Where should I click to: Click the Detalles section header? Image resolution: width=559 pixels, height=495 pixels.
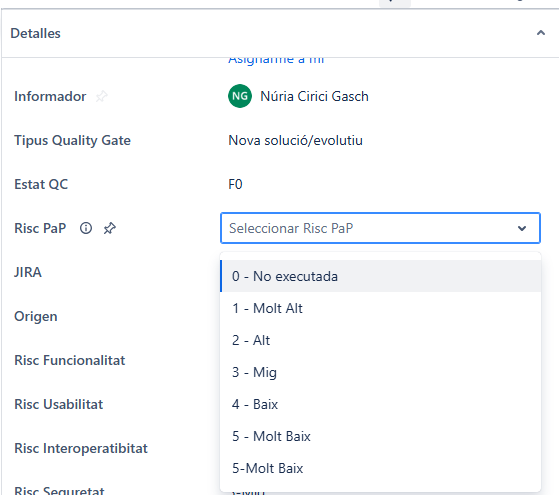[x=280, y=33]
